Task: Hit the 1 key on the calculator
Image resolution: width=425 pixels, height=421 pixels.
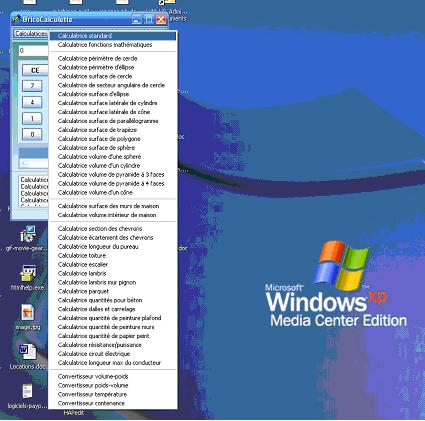Action: pos(32,118)
